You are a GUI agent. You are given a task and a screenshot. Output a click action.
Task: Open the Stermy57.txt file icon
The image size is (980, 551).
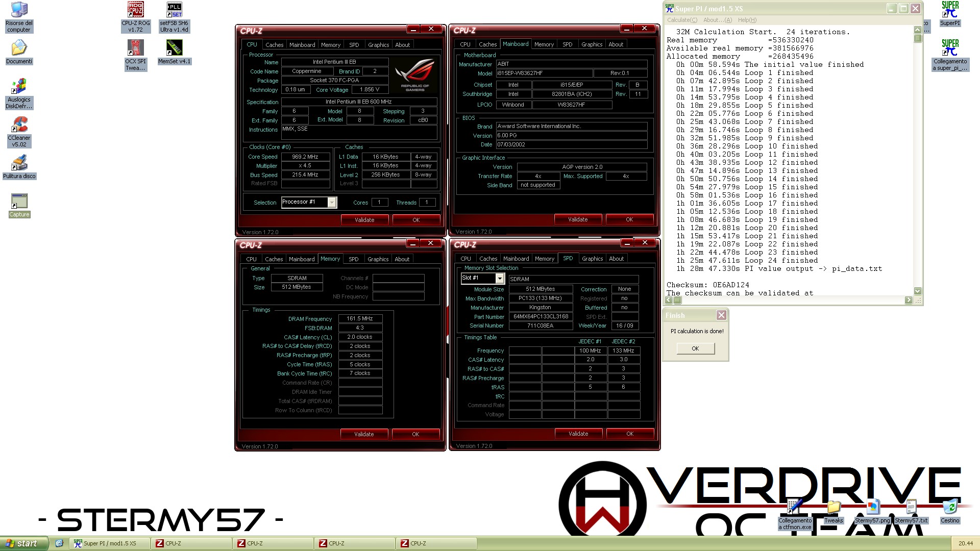coord(911,512)
